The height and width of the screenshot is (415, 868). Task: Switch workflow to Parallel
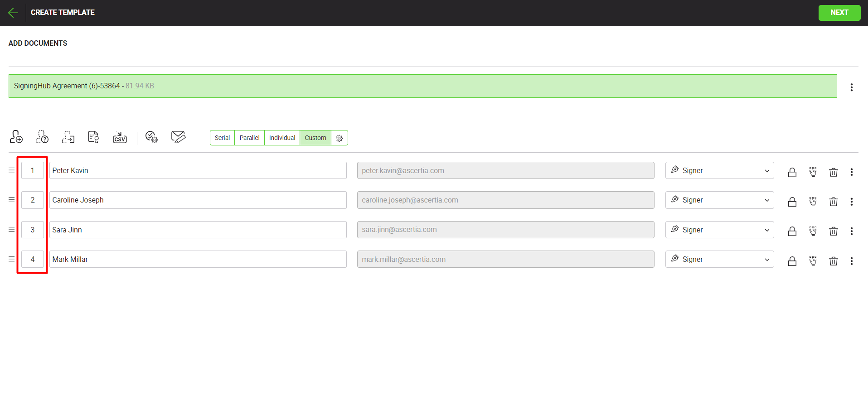[x=249, y=138]
